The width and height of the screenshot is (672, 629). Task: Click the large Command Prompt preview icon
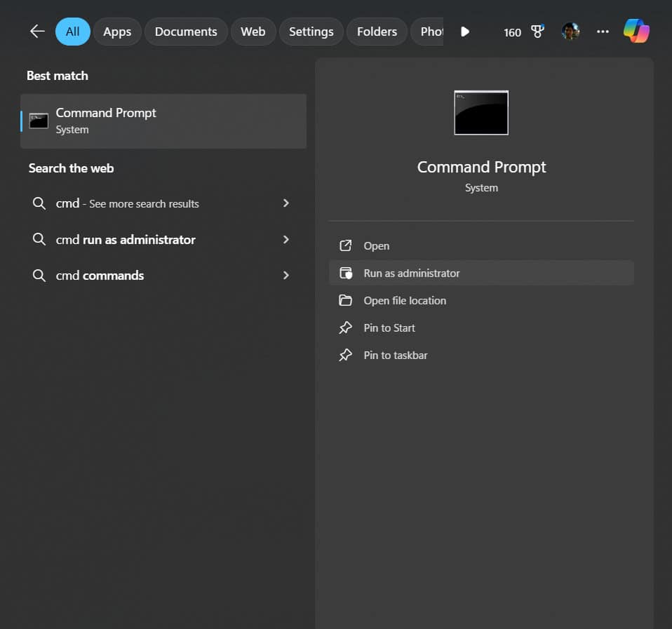(x=481, y=113)
